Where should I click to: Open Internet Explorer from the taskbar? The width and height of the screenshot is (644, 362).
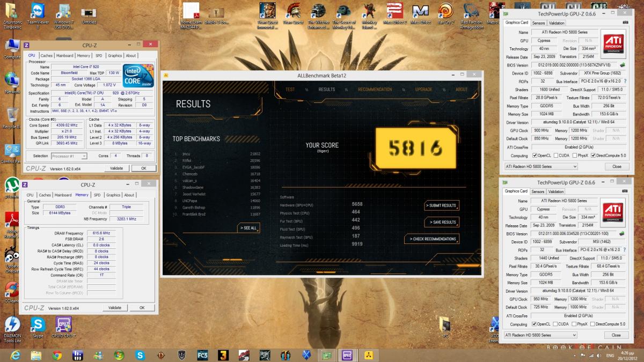pyautogui.click(x=15, y=354)
